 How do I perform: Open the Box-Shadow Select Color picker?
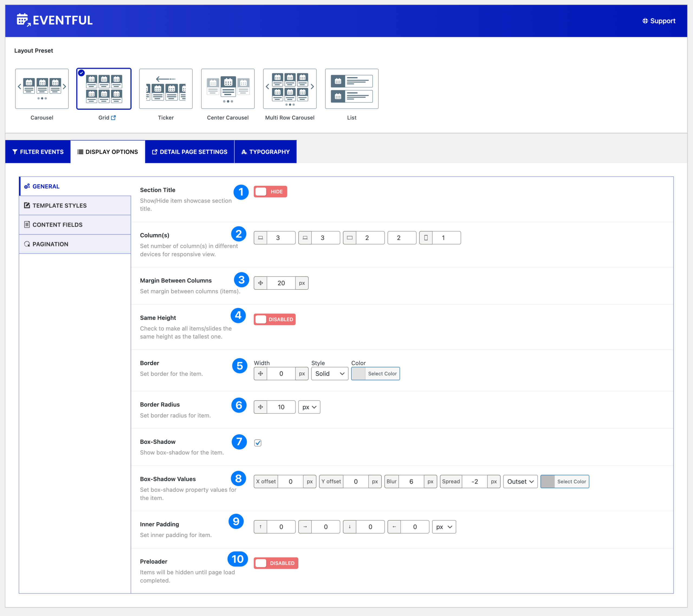coord(564,481)
